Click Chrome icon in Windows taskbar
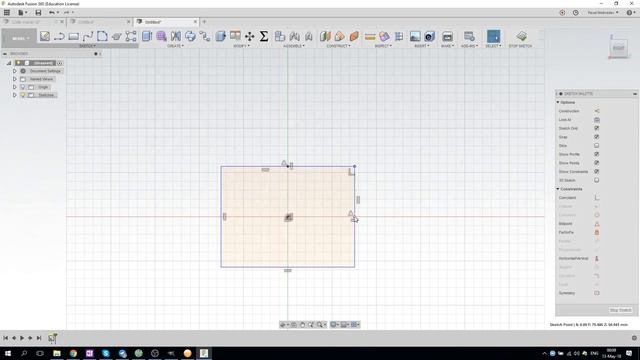Viewport: 640px width, 360px height. click(x=73, y=353)
